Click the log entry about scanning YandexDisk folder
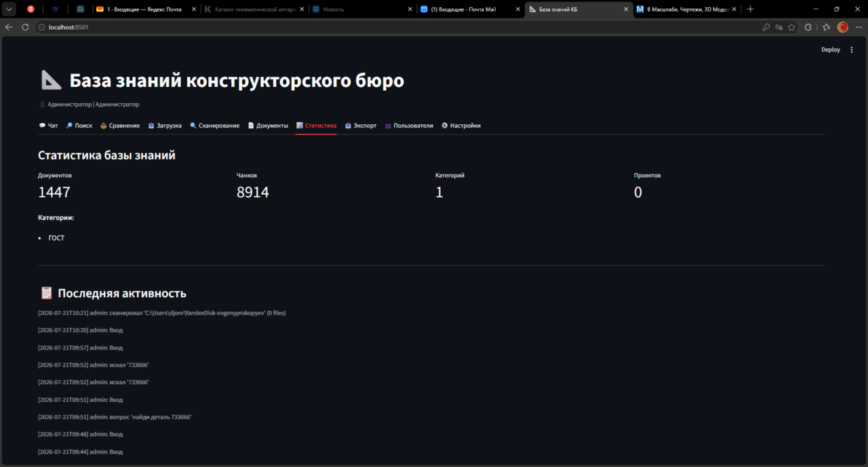The height and width of the screenshot is (467, 868). tap(162, 313)
